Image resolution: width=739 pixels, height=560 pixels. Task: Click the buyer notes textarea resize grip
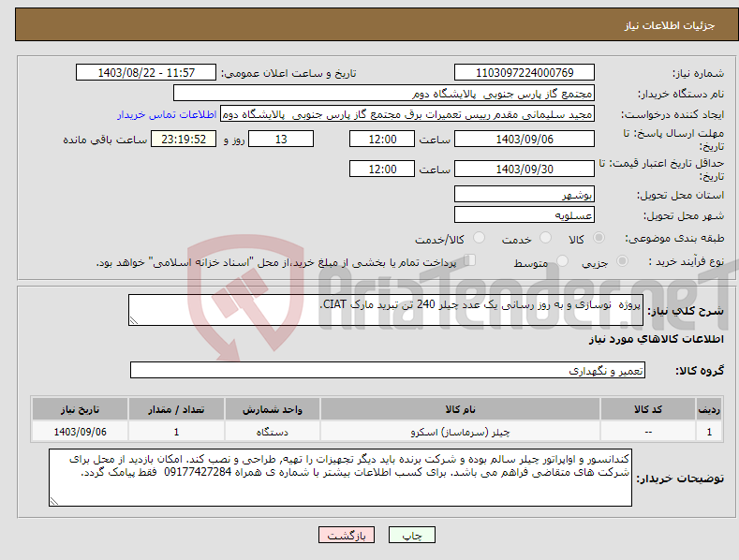tap(54, 501)
